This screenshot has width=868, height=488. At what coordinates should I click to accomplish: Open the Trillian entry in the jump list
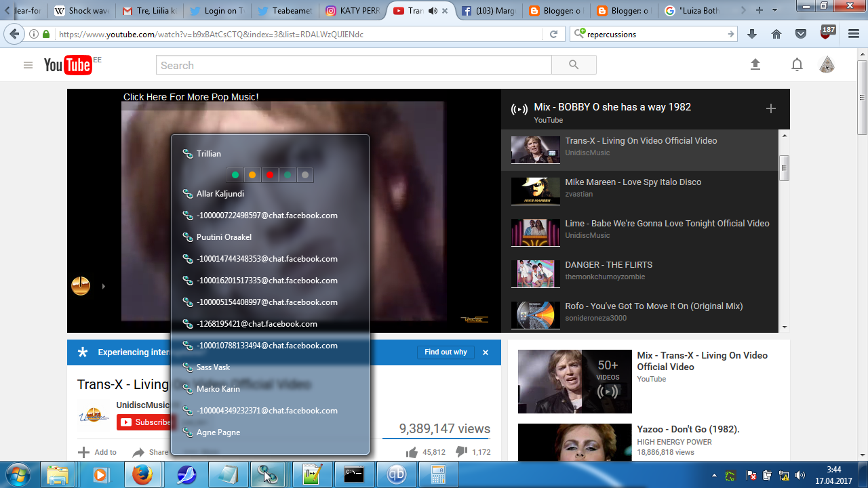(270, 154)
